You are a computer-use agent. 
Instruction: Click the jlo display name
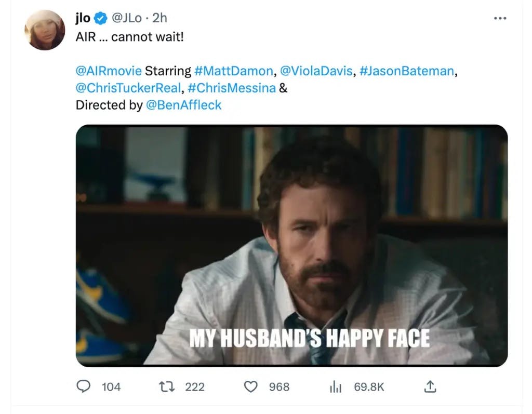(83, 18)
